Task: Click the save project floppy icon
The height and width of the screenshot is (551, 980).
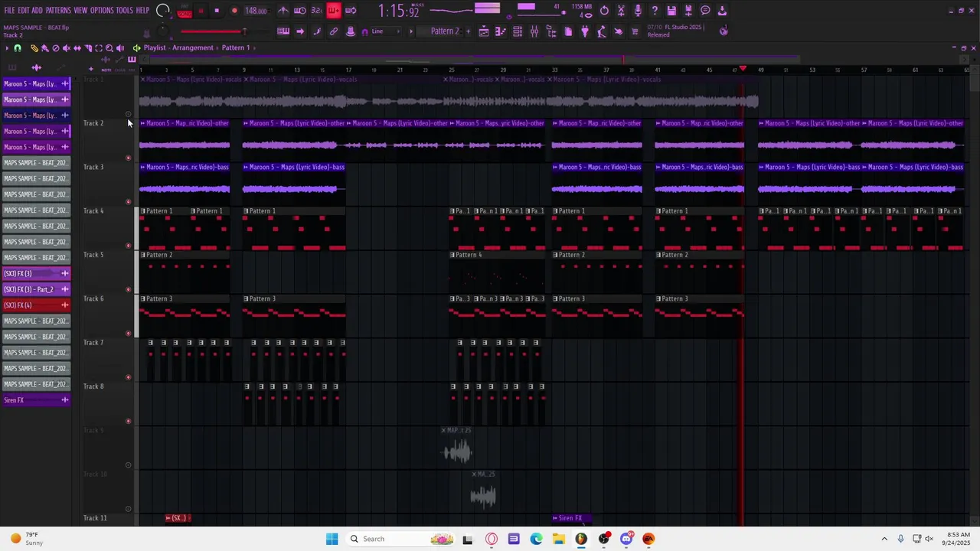Action: pyautogui.click(x=671, y=11)
